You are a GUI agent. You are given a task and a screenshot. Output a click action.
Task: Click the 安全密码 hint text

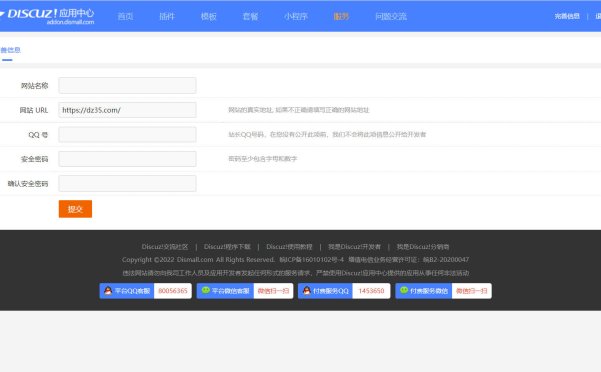click(x=263, y=159)
